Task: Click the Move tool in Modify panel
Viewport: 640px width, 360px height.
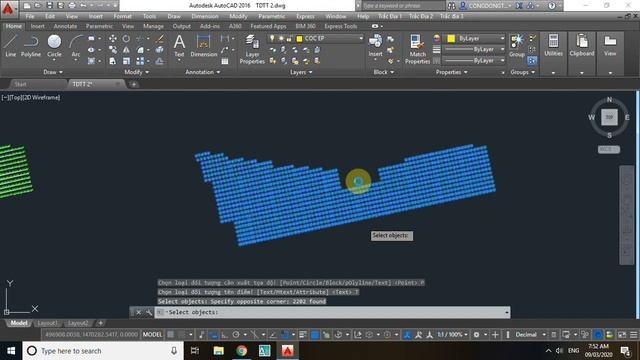Action: [113, 39]
